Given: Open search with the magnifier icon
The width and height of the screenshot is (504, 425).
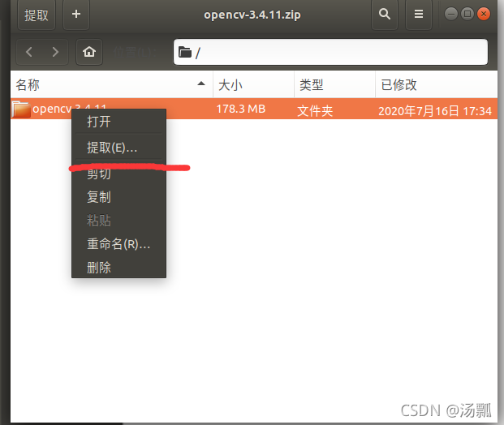Looking at the screenshot, I should click(385, 15).
